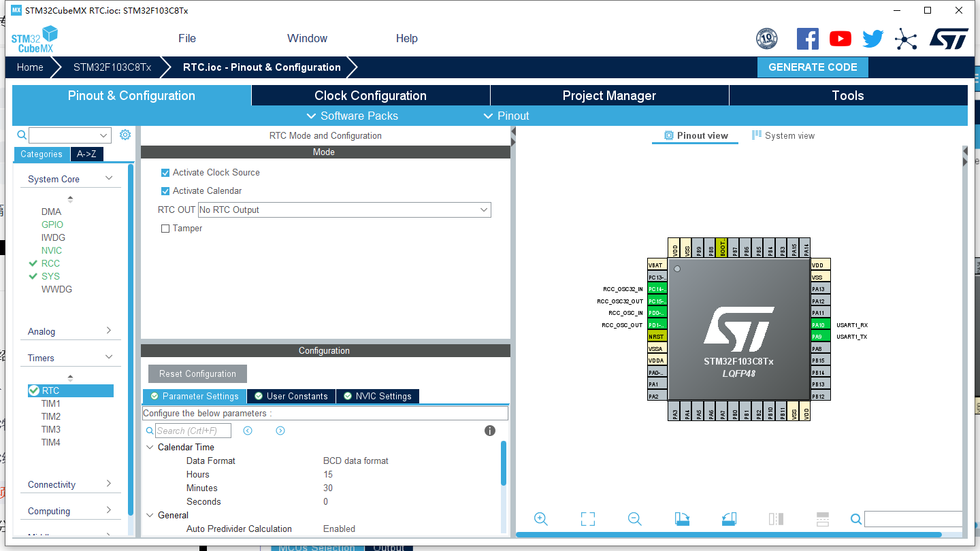Click best fit to center the chip view

point(587,518)
